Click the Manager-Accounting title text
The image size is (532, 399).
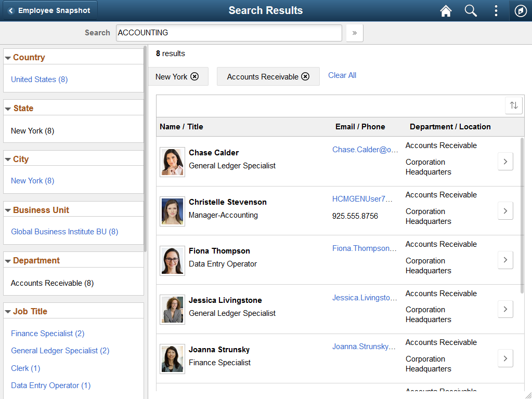(223, 215)
